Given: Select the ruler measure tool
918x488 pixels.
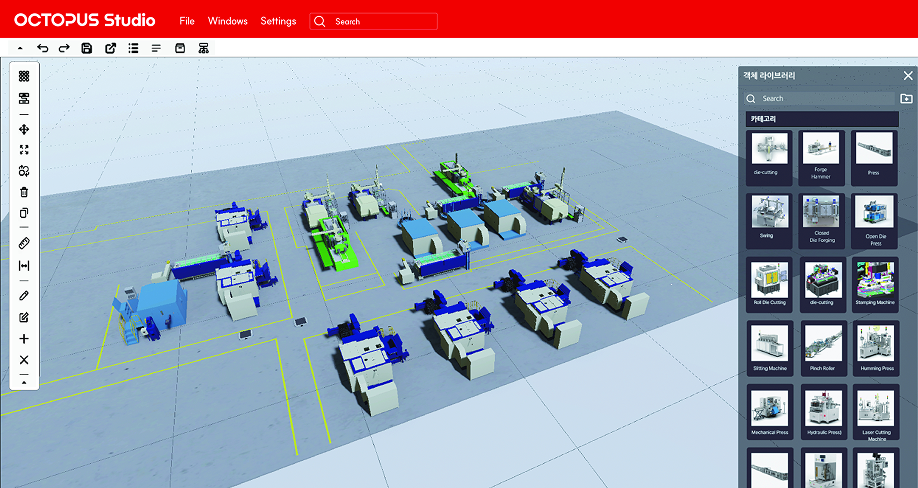Looking at the screenshot, I should pos(24,243).
